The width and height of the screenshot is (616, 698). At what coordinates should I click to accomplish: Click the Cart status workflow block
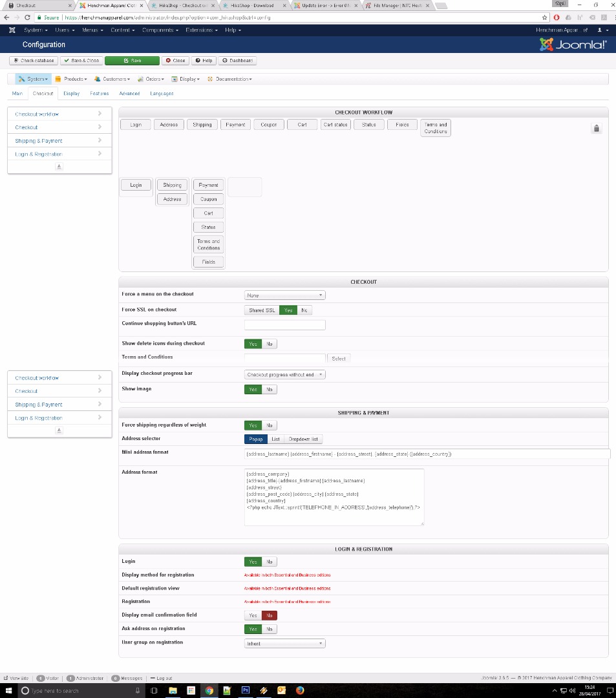click(x=335, y=125)
